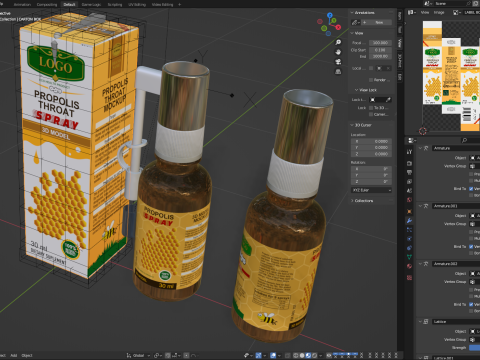Toggle Local Camera checkbox
Image resolution: width=480 pixels, height=360 pixels.
click(371, 68)
